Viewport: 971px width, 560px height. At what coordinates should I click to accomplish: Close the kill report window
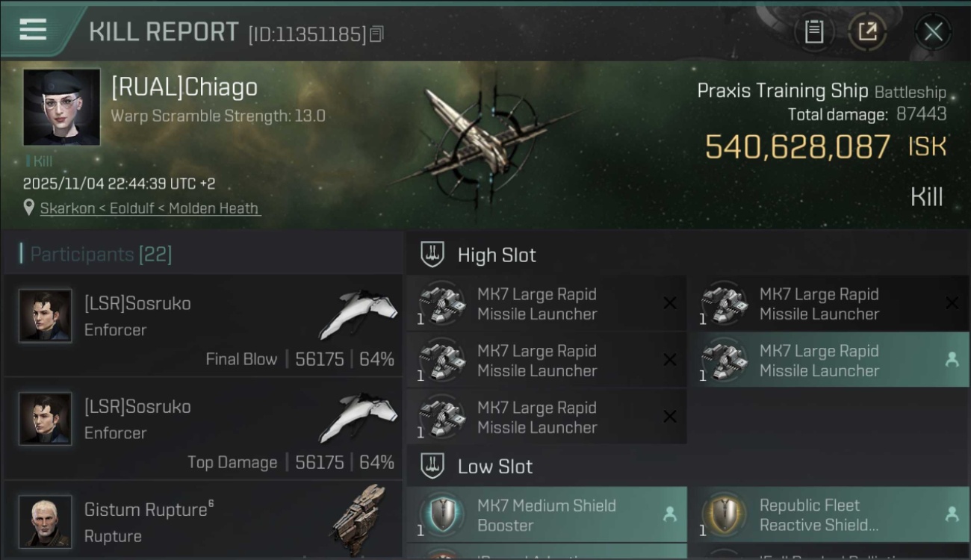click(933, 31)
